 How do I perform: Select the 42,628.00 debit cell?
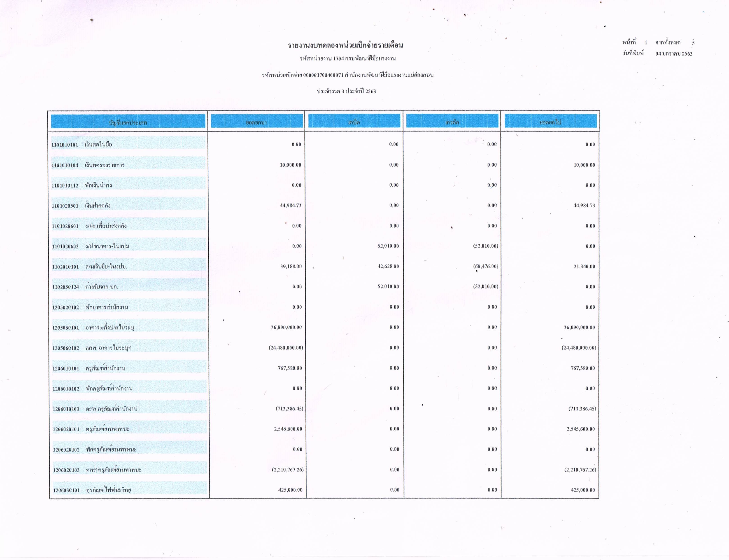click(x=388, y=266)
